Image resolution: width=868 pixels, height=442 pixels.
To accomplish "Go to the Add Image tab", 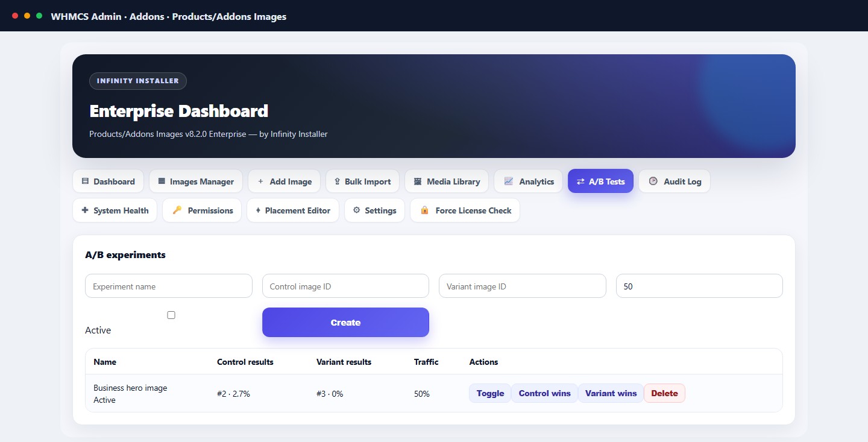I will click(285, 181).
